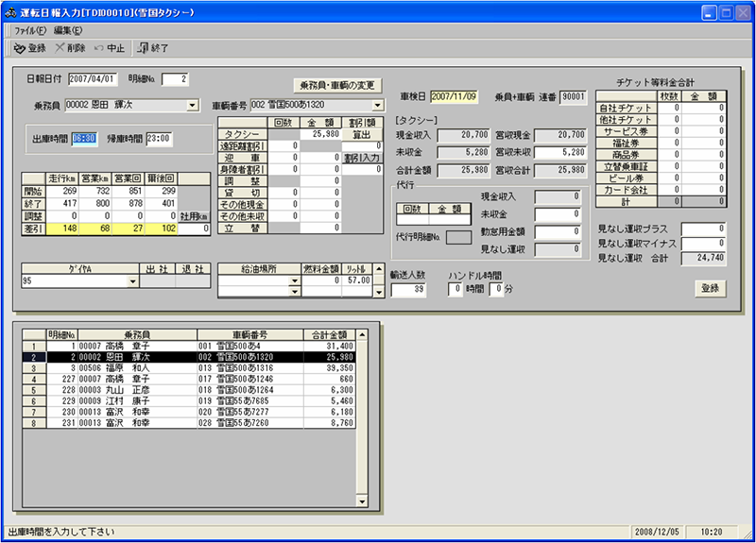Open the 編集(E) menu

coord(68,30)
